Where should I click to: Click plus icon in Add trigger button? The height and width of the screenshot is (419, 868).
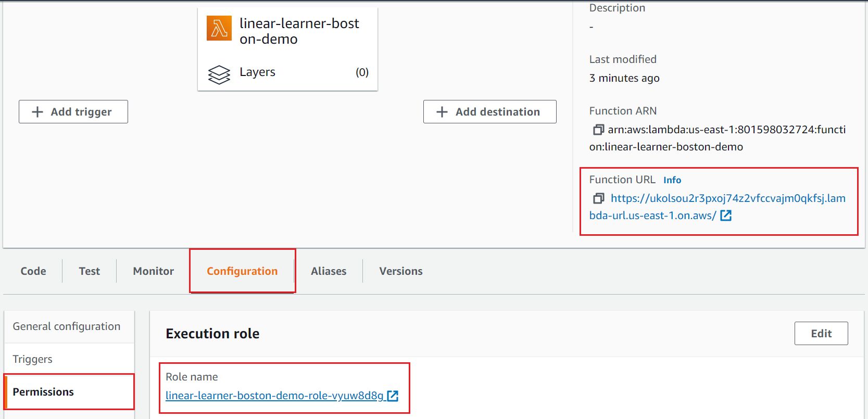[37, 112]
